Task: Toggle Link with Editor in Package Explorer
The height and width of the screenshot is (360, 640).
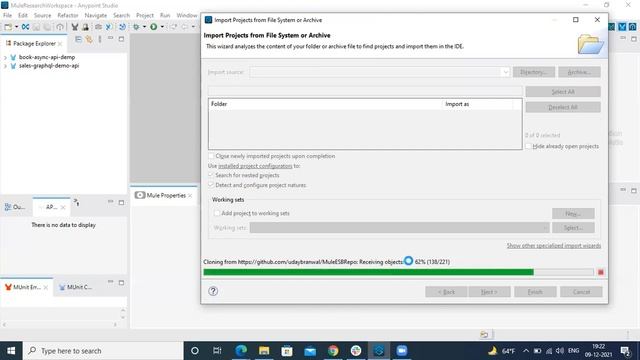Action: point(89,39)
